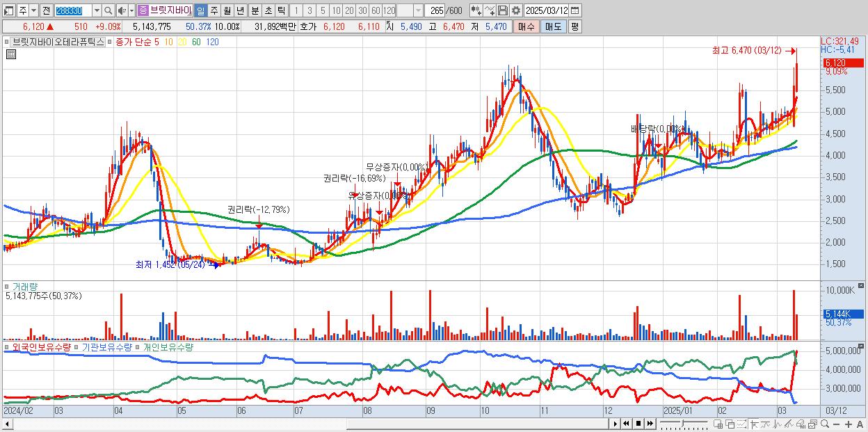Click the overlapping windows icon
The height and width of the screenshot is (432, 868).
point(730,424)
